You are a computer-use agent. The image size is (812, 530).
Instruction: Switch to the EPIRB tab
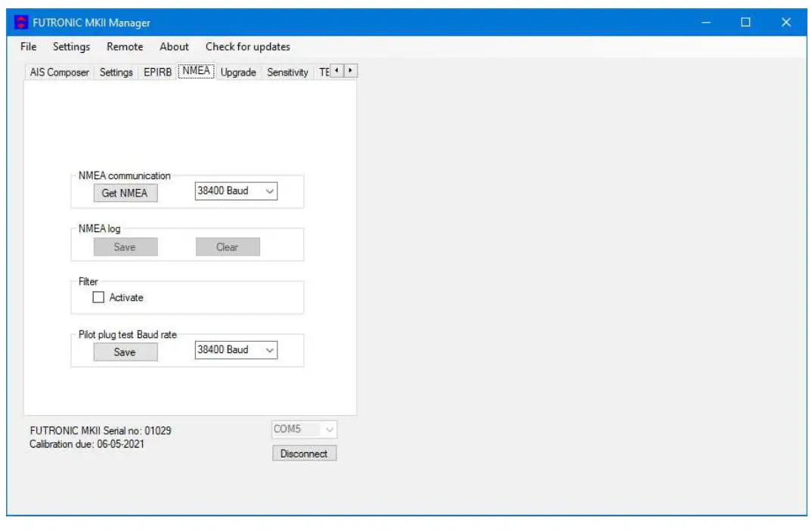point(157,72)
